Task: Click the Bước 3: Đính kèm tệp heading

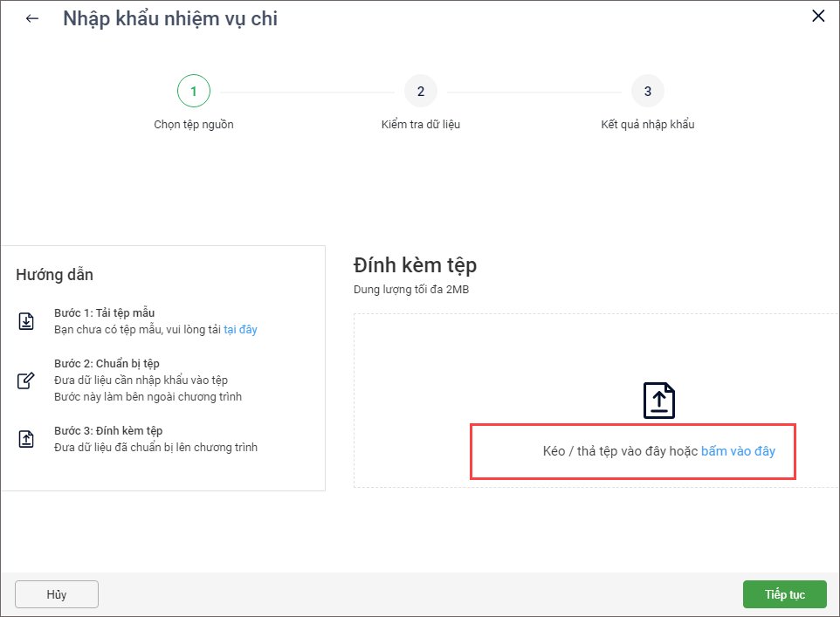Action: (x=108, y=431)
